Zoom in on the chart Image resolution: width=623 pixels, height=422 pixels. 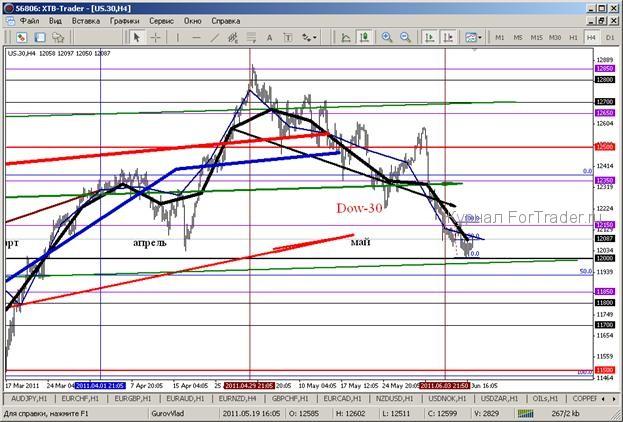pos(387,38)
